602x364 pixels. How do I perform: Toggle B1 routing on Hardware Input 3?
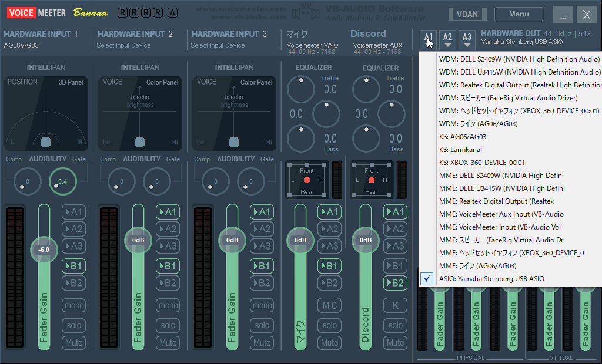click(x=262, y=266)
